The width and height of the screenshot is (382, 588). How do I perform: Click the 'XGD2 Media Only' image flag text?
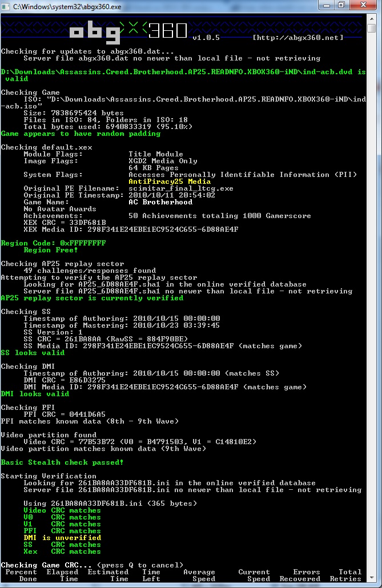163,161
